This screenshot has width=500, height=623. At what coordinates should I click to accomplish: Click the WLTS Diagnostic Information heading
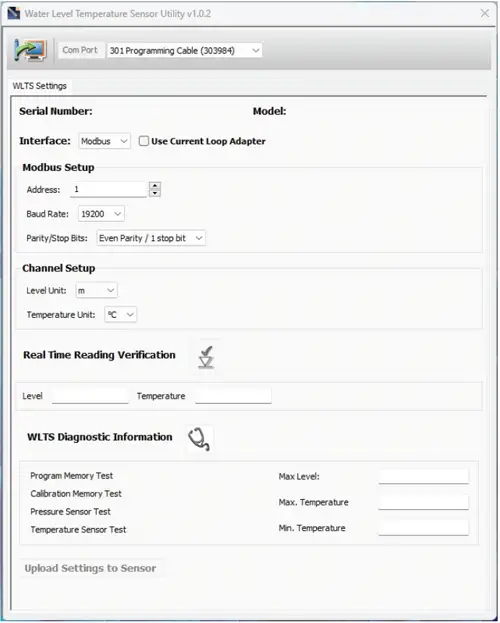pos(100,437)
